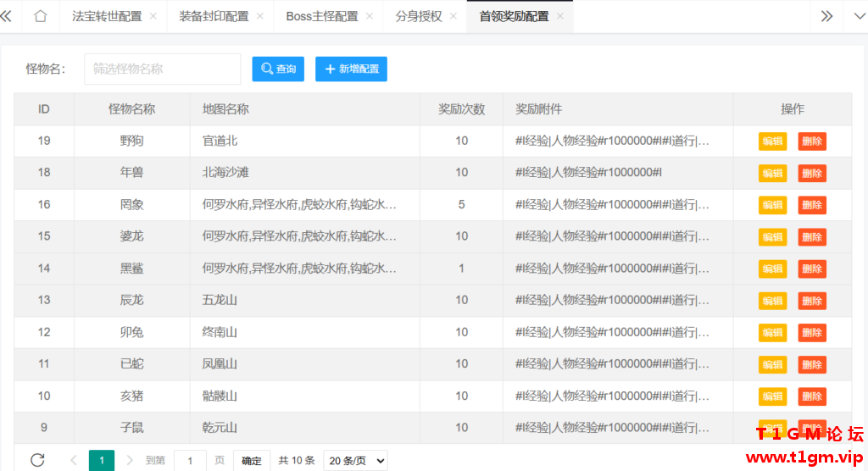Select page 1 in pagination
Image resolution: width=868 pixels, height=471 pixels.
click(x=102, y=461)
